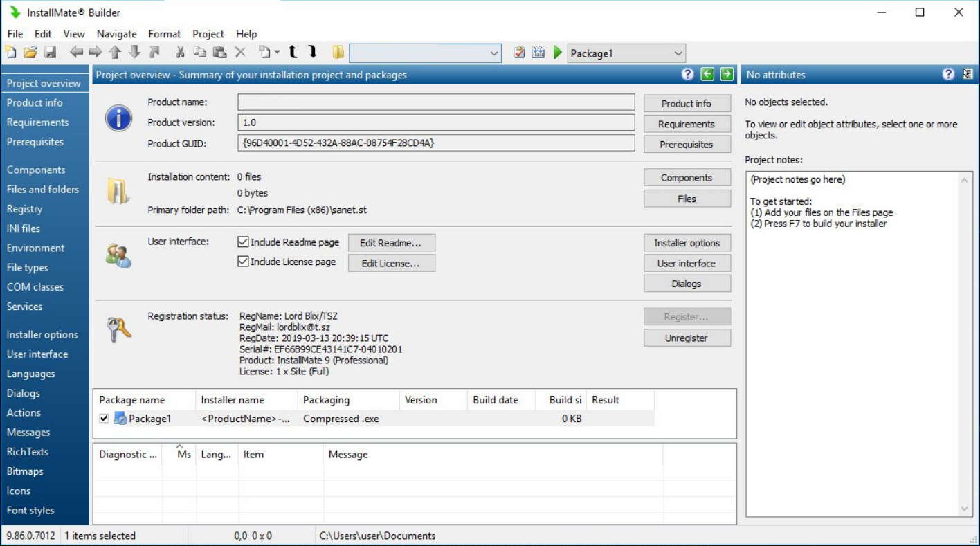Click the help question mark in Project overview header

click(687, 74)
